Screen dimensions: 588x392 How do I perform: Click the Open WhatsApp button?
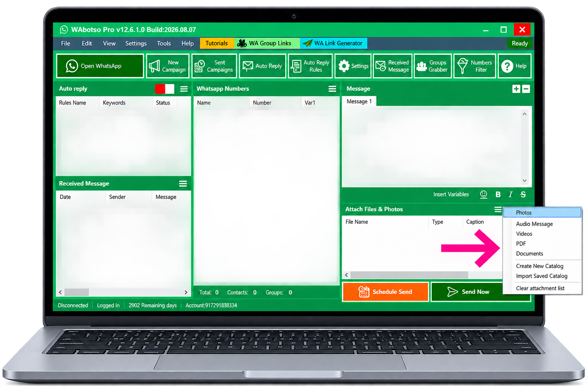[100, 66]
